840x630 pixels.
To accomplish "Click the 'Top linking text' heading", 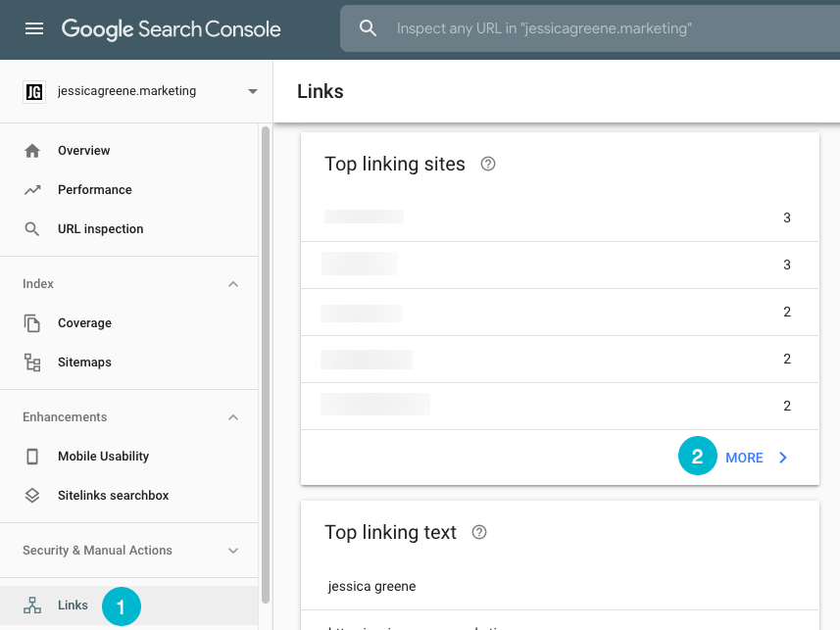I will pyautogui.click(x=390, y=532).
